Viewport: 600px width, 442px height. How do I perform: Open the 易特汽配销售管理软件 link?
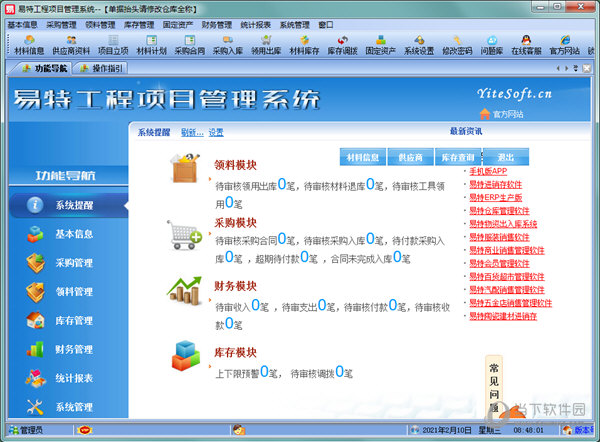507,290
